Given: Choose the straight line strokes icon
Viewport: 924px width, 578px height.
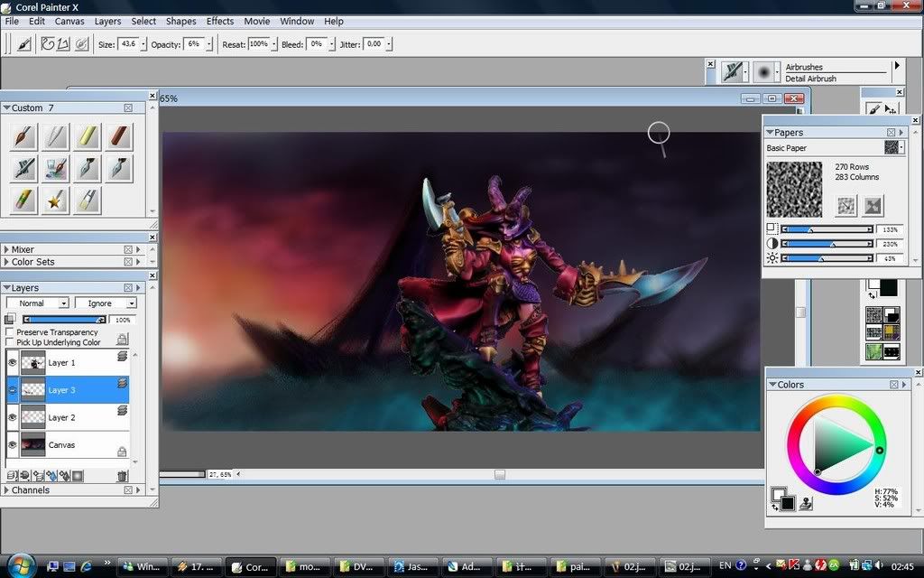Looking at the screenshot, I should pyautogui.click(x=63, y=44).
